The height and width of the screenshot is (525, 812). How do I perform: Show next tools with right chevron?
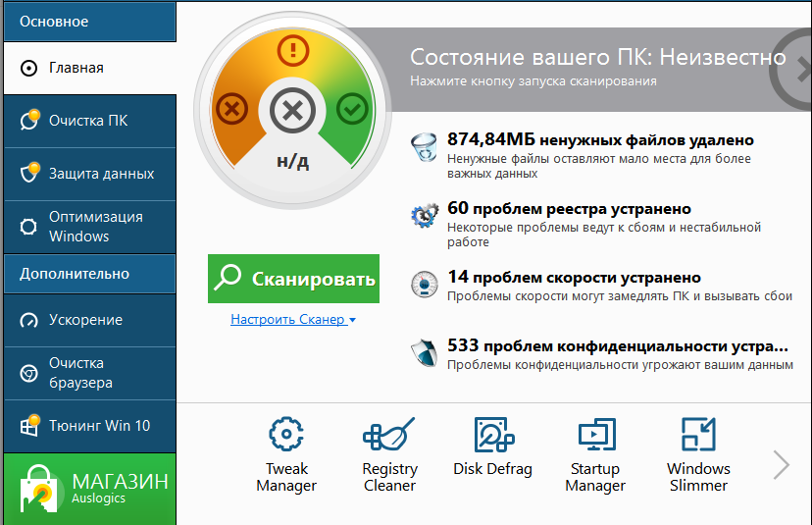coord(781,465)
